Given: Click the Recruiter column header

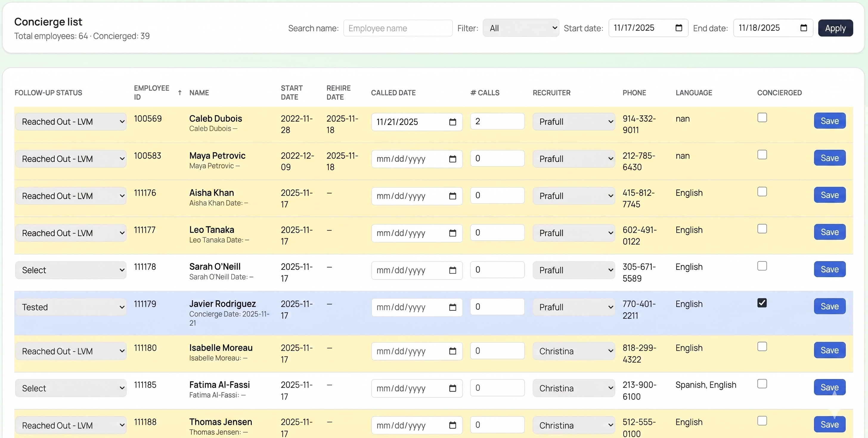Looking at the screenshot, I should (551, 93).
